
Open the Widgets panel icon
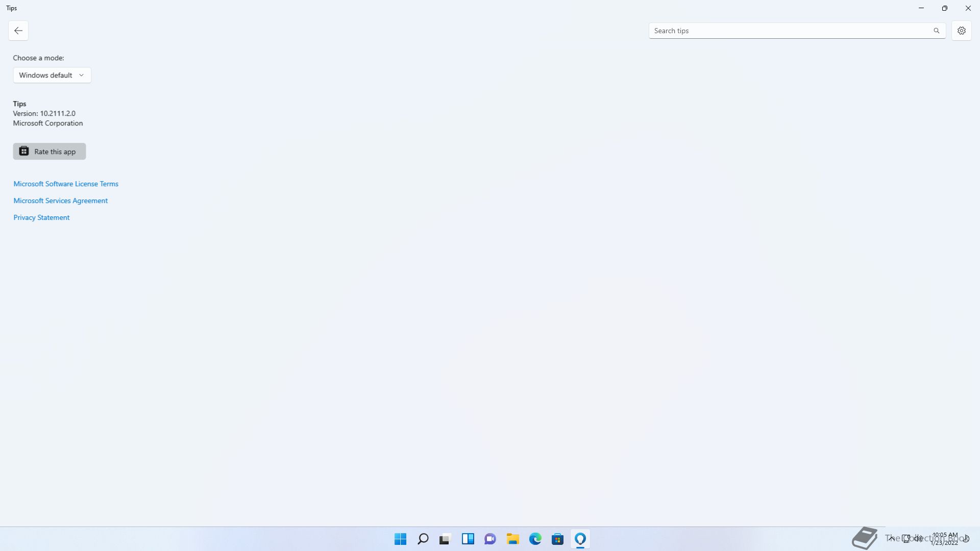(x=468, y=539)
